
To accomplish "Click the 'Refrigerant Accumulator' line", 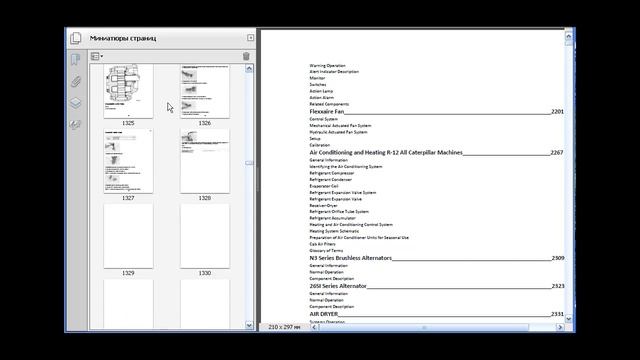I will tap(333, 218).
